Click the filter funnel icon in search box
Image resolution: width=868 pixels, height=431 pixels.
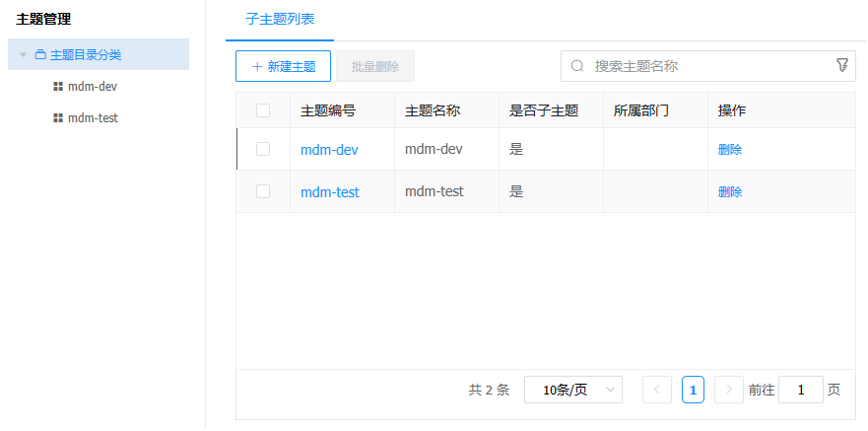tap(841, 65)
